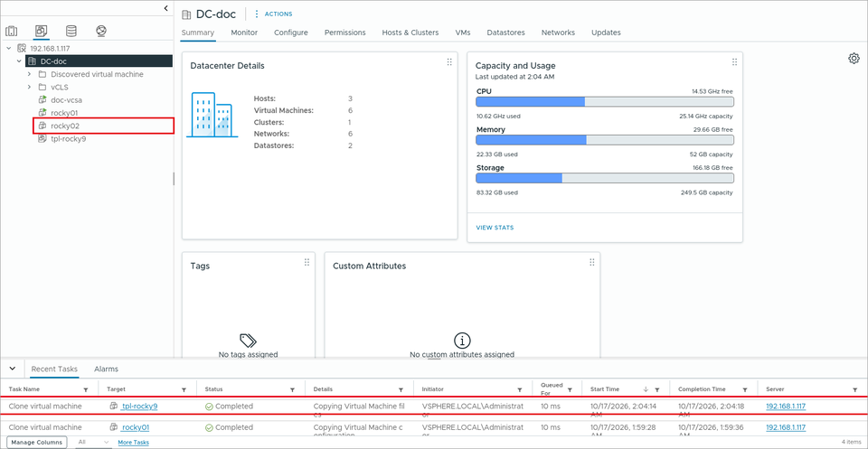Click the Memory usage bar

605,140
